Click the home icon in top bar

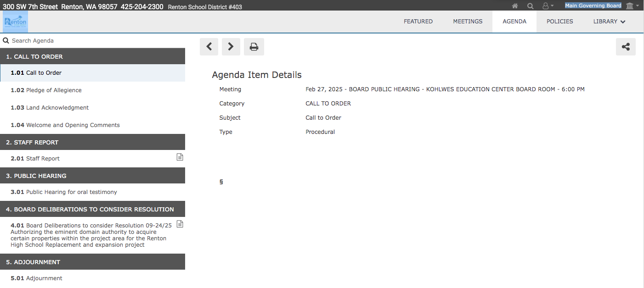[515, 6]
